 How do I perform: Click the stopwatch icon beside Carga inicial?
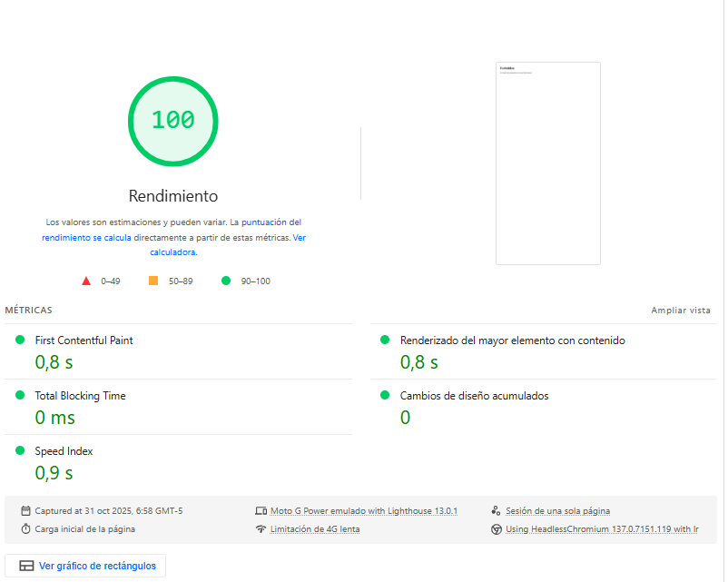click(x=26, y=528)
